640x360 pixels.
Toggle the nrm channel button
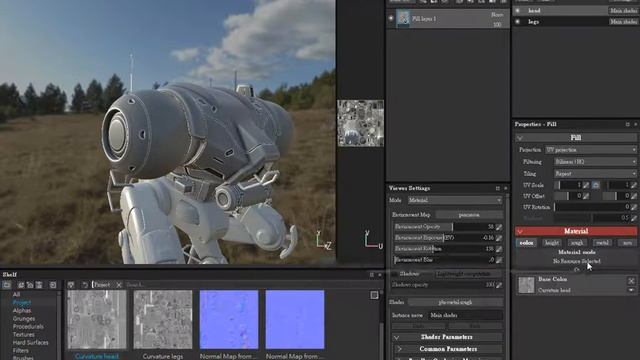pyautogui.click(x=627, y=243)
